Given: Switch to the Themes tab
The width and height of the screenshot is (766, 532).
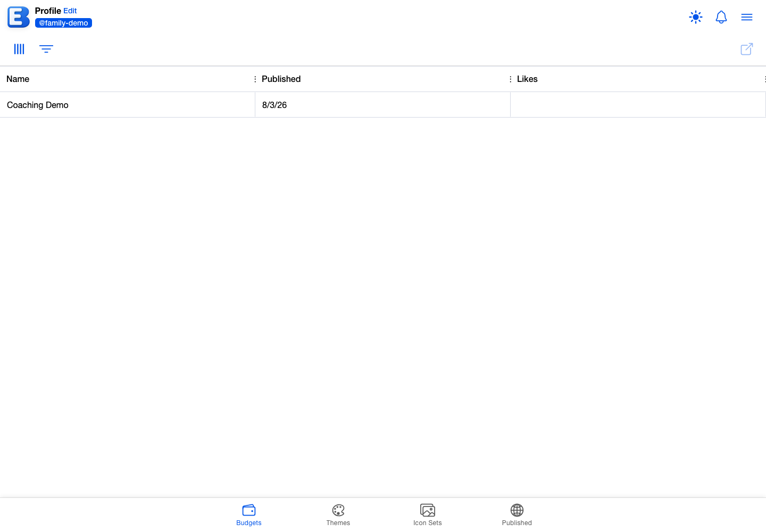Looking at the screenshot, I should point(338,515).
